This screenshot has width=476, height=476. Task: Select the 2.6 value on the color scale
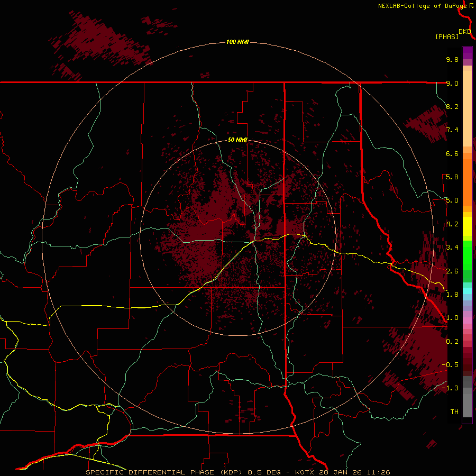[452, 271]
